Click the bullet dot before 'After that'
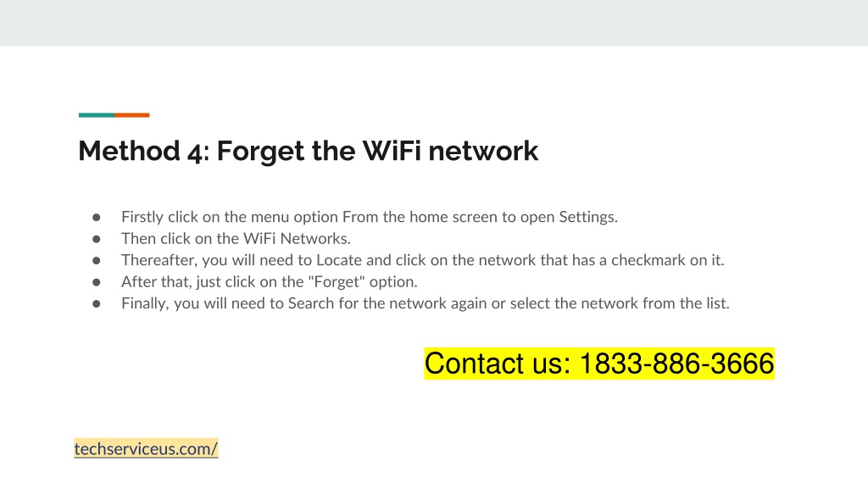Image resolution: width=868 pixels, height=488 pixels. (97, 282)
